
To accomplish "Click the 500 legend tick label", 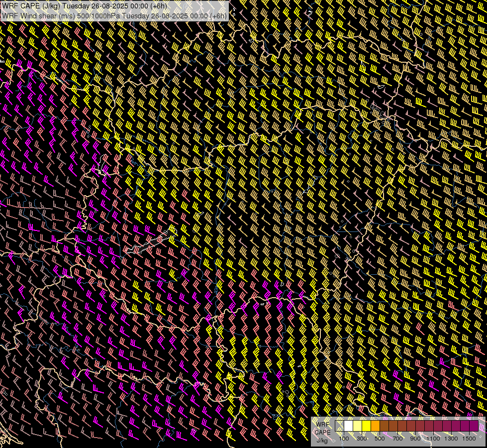I will [x=380, y=439].
